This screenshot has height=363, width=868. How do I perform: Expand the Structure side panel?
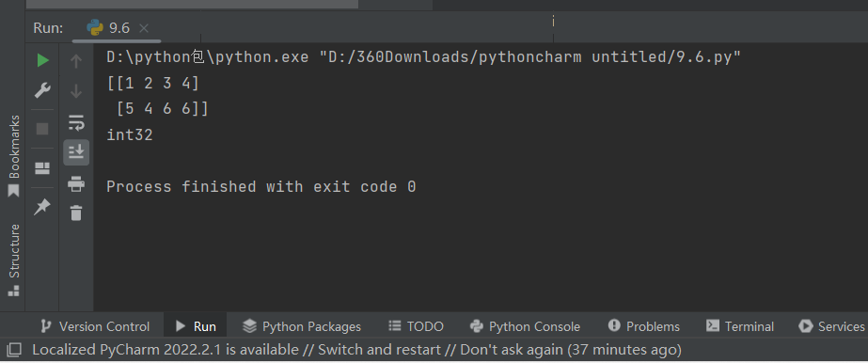click(x=14, y=260)
